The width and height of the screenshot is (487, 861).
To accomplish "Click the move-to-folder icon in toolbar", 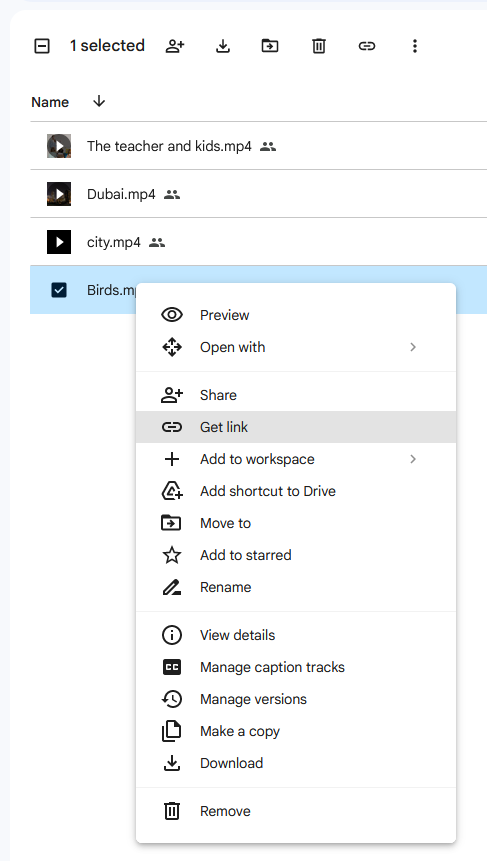I will click(x=270, y=46).
